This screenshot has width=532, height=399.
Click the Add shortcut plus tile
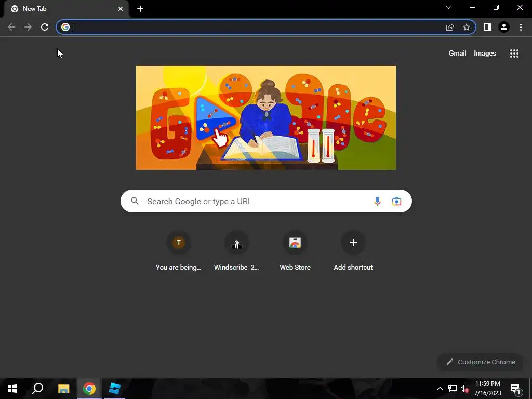pos(353,251)
